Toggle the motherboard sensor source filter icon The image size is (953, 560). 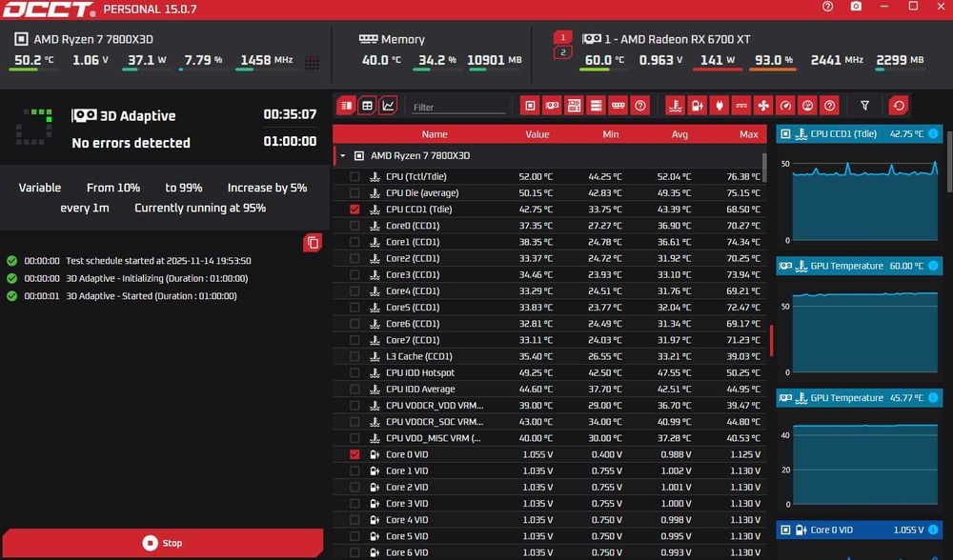(x=574, y=106)
